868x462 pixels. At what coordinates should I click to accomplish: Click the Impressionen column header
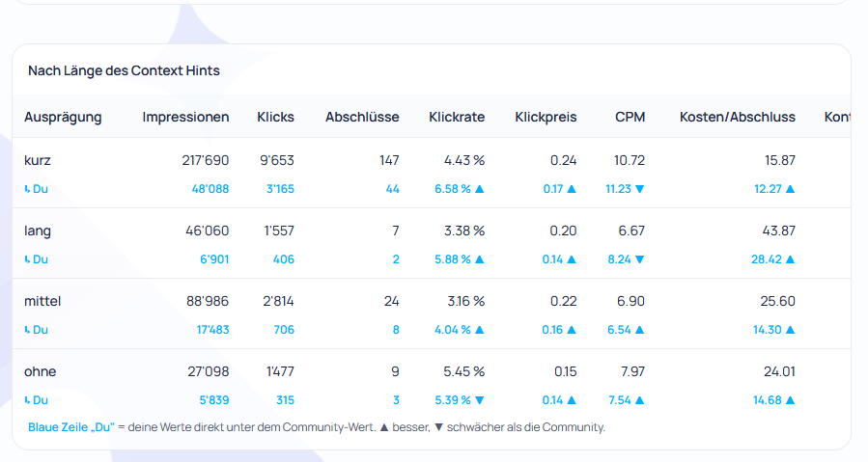coord(185,117)
